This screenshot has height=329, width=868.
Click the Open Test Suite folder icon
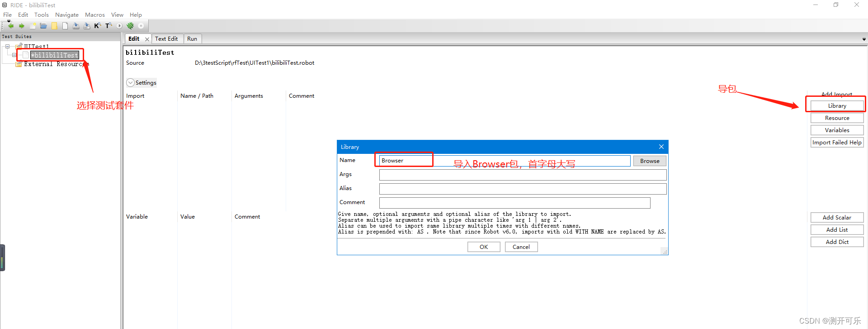(43, 26)
